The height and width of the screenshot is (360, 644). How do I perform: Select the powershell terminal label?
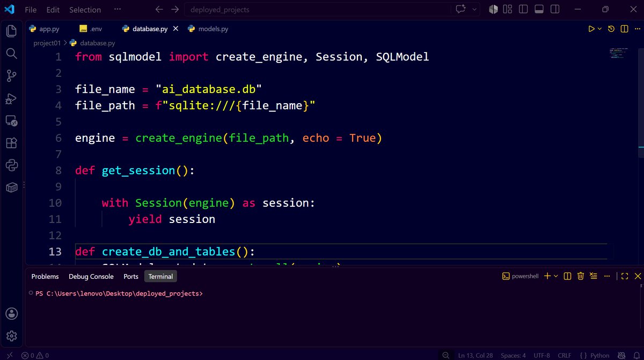(521, 276)
